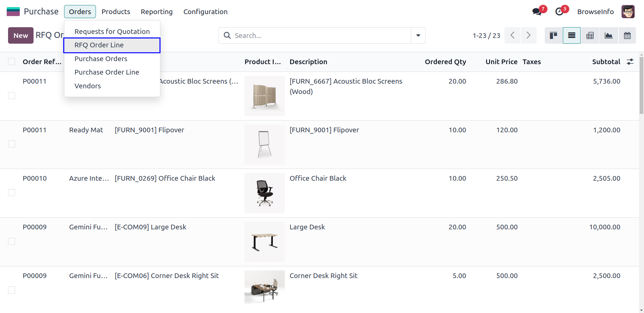
Task: Select Purchase Orders from Orders menu
Action: pos(101,59)
